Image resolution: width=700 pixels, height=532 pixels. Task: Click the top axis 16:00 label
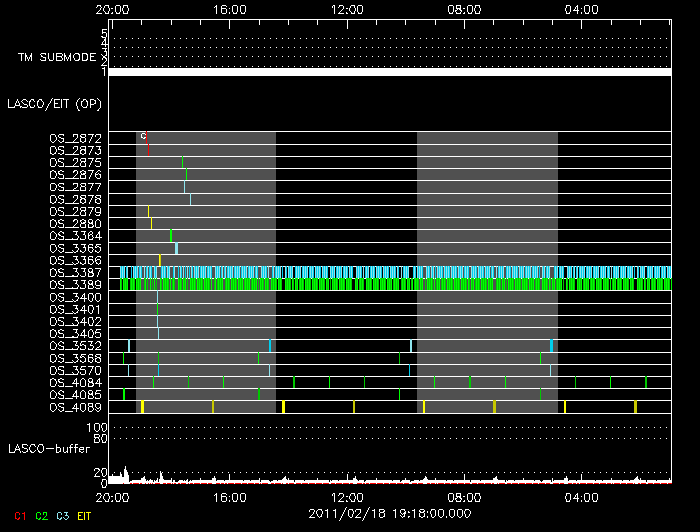tap(229, 9)
